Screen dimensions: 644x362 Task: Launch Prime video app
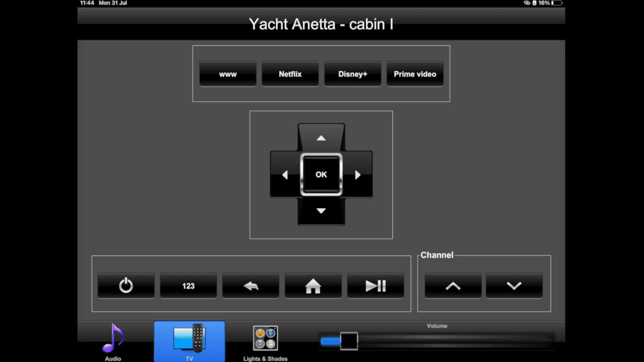point(415,74)
